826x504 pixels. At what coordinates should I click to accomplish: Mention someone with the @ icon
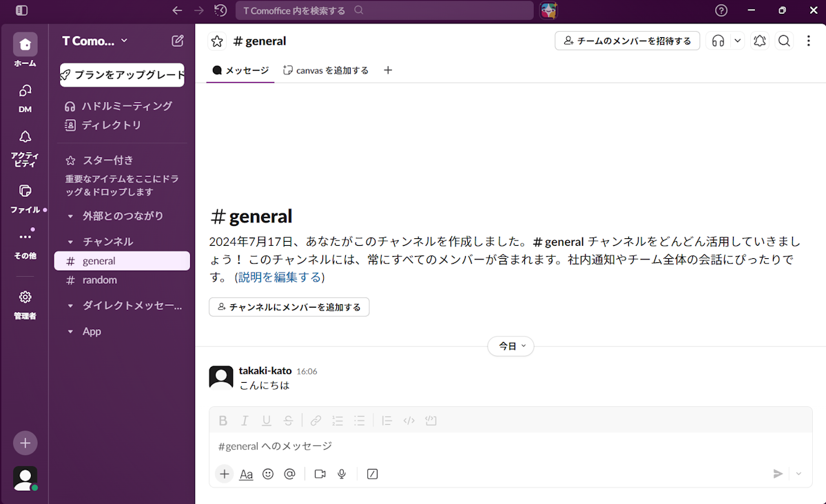[x=290, y=474]
